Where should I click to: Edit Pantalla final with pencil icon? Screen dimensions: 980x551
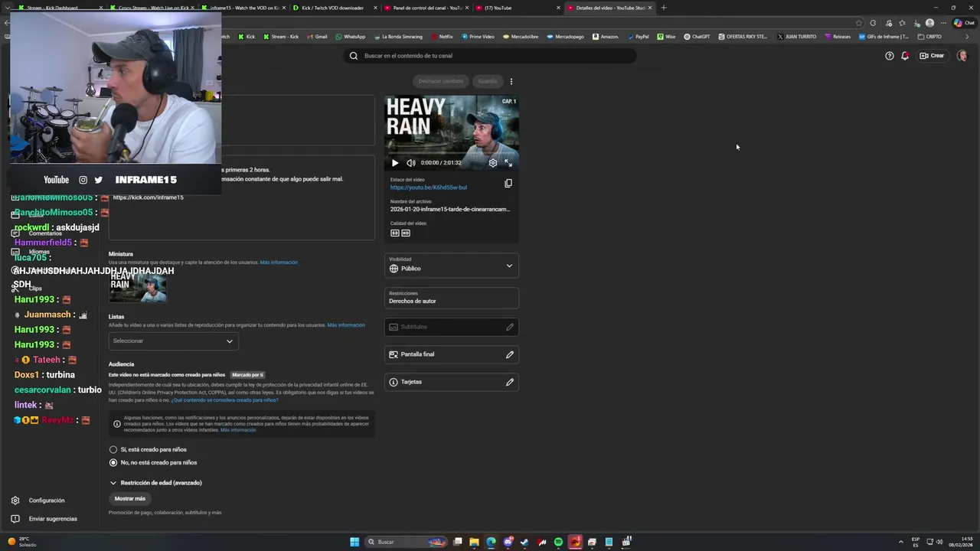[x=510, y=354]
